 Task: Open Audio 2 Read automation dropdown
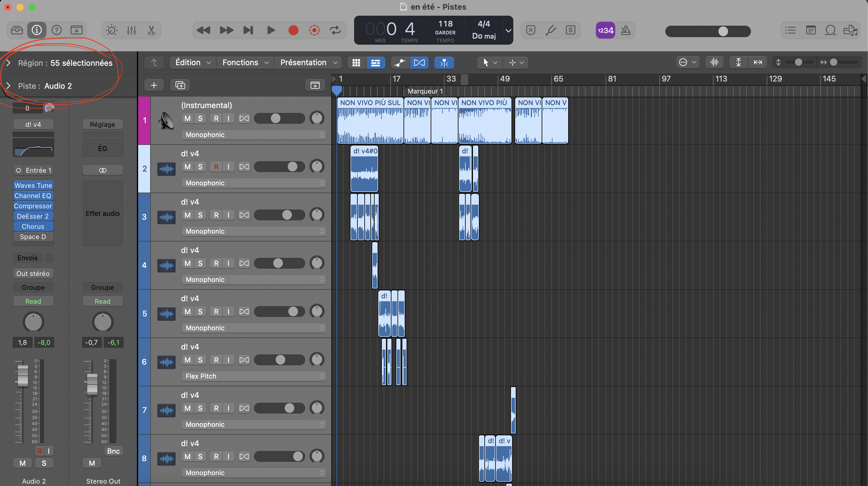pyautogui.click(x=33, y=301)
